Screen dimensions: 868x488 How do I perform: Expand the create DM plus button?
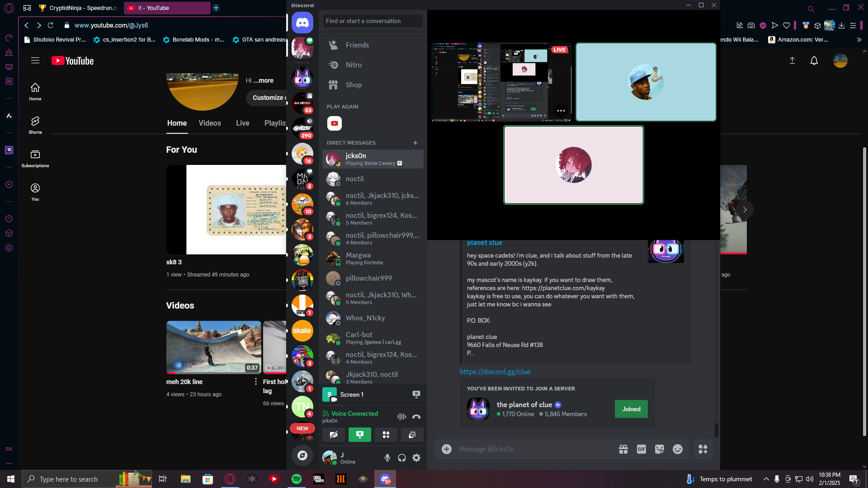415,143
